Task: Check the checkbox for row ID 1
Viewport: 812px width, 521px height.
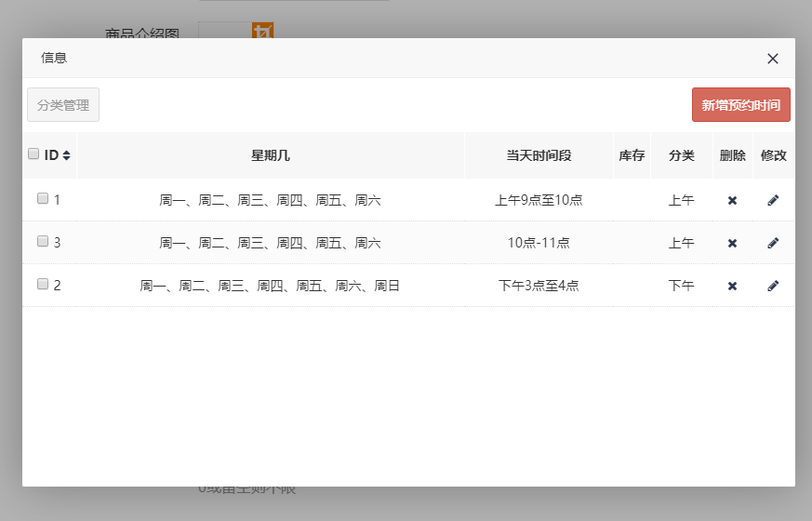Action: click(x=43, y=198)
